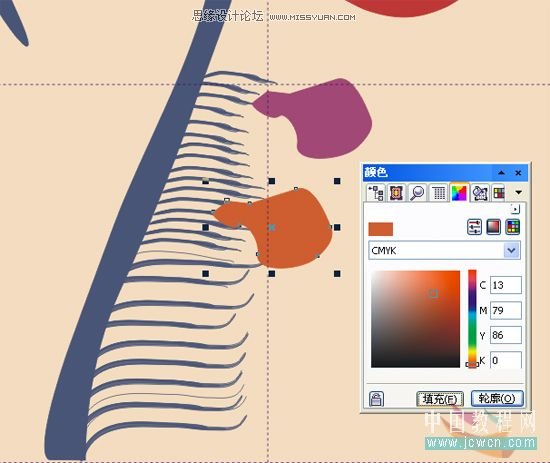Click the 轮廓(O) outline button
Viewport: 550px width, 463px height.
(x=497, y=398)
